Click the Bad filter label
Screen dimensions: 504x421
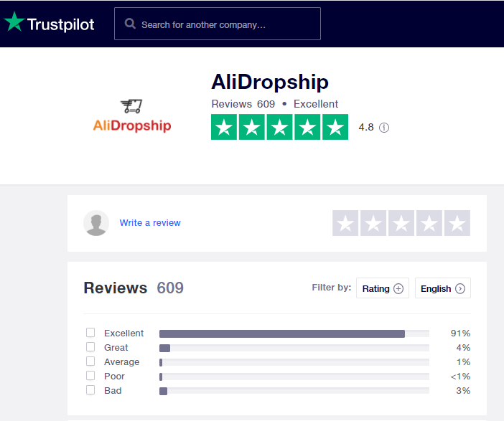tap(113, 391)
